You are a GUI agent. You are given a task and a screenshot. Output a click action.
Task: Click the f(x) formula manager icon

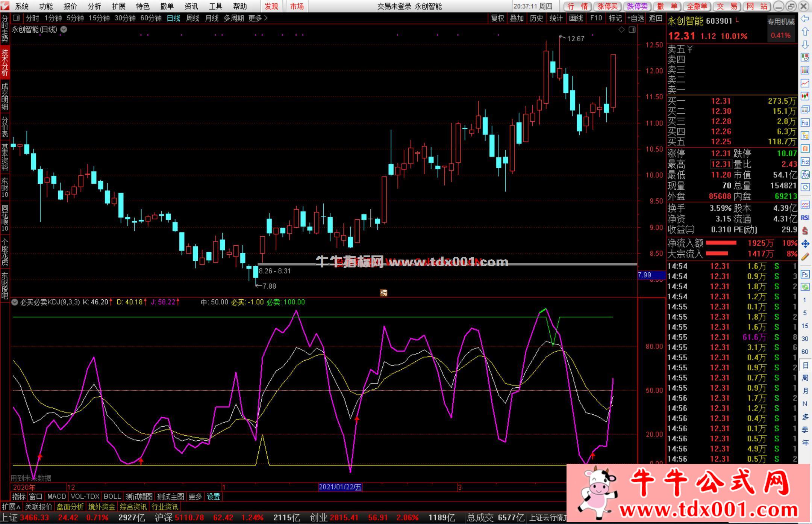coord(805,174)
